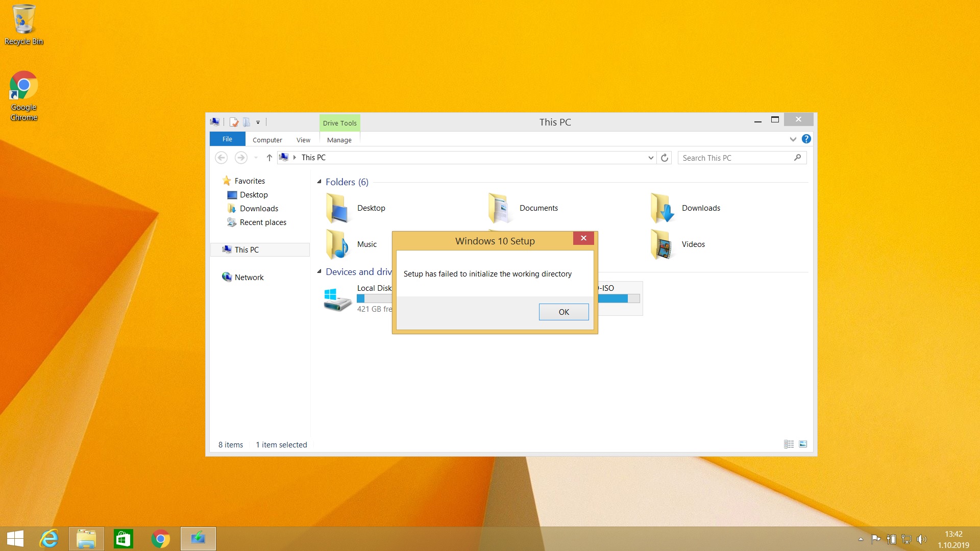Open the File menu tab
980x551 pixels.
coord(227,139)
